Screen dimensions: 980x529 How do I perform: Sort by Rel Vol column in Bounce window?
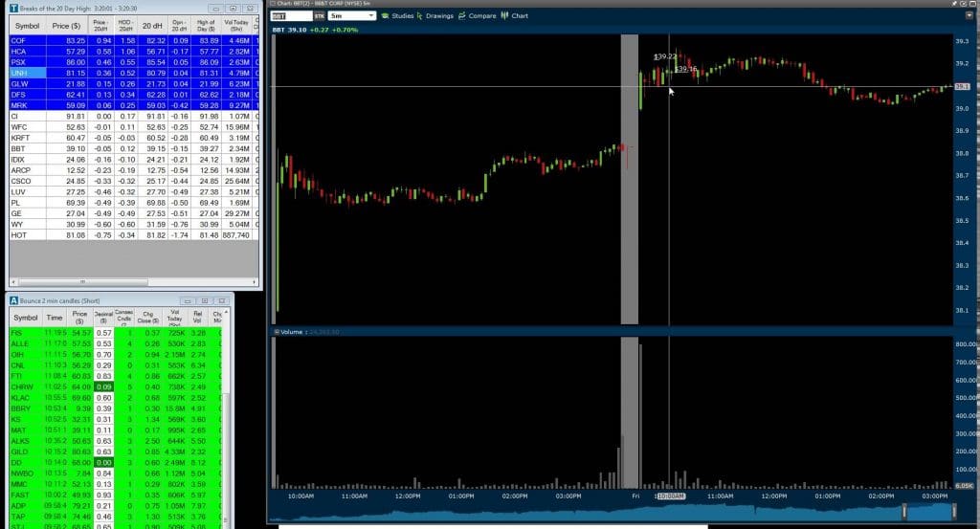197,318
